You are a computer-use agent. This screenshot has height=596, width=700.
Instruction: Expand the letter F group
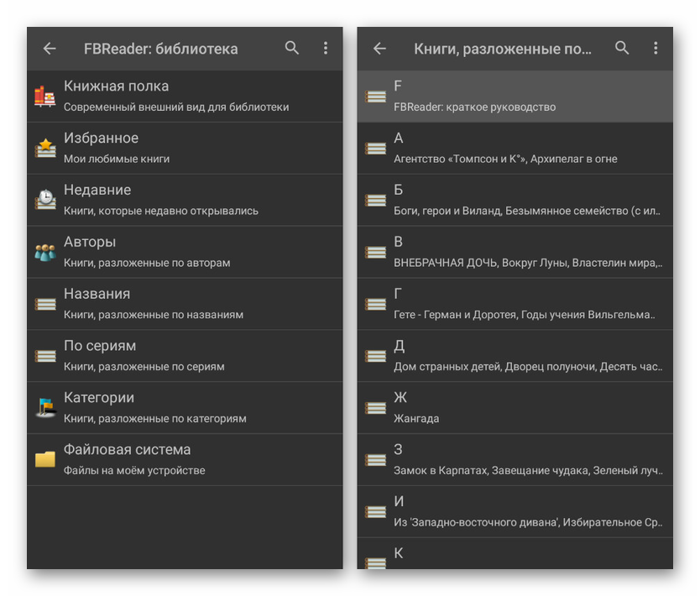click(515, 97)
